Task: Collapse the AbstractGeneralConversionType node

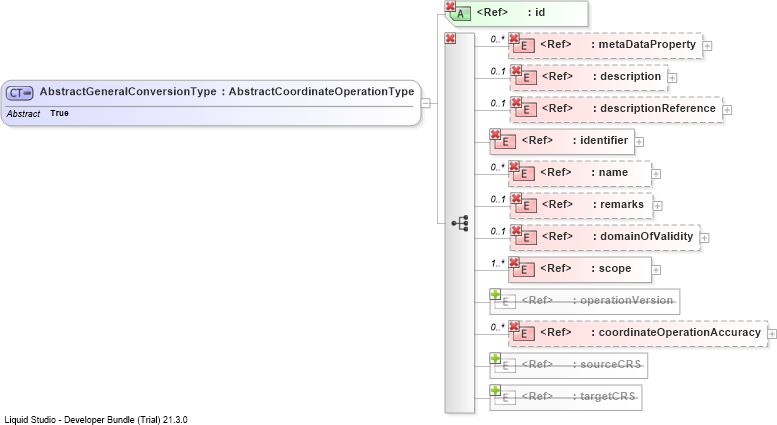Action: (x=426, y=103)
